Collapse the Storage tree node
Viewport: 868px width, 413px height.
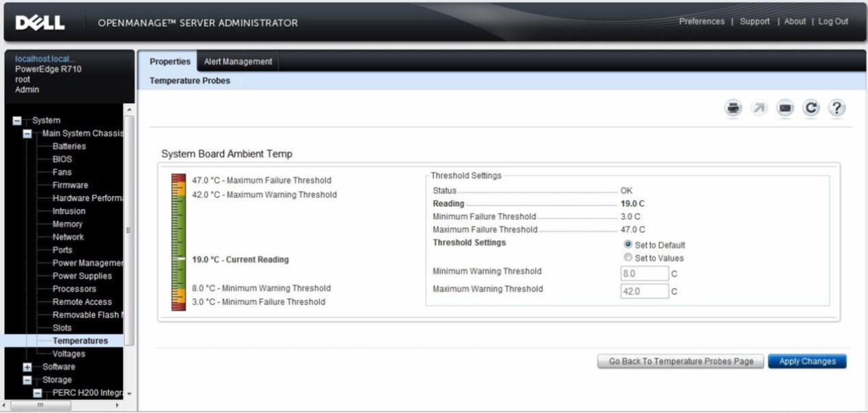coord(28,380)
